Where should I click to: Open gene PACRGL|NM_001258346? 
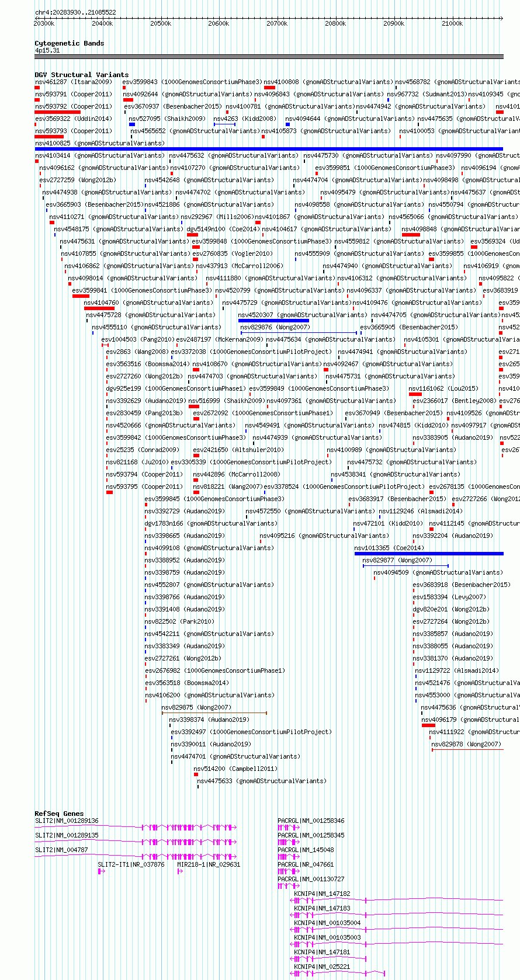[311, 821]
